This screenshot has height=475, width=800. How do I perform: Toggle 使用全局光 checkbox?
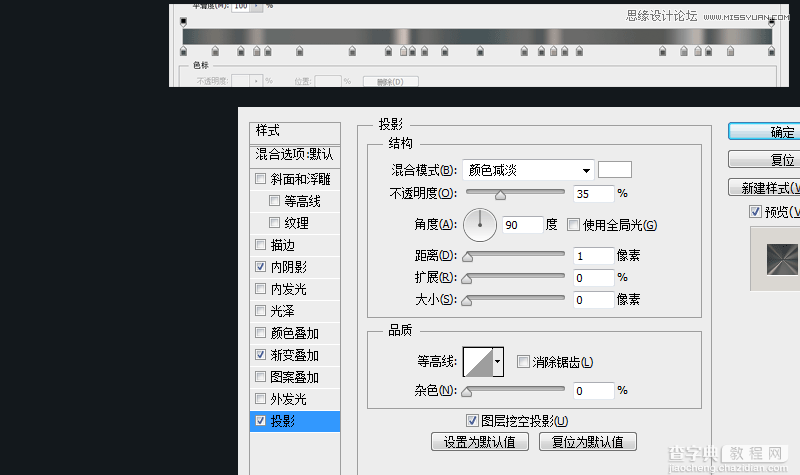pos(574,225)
